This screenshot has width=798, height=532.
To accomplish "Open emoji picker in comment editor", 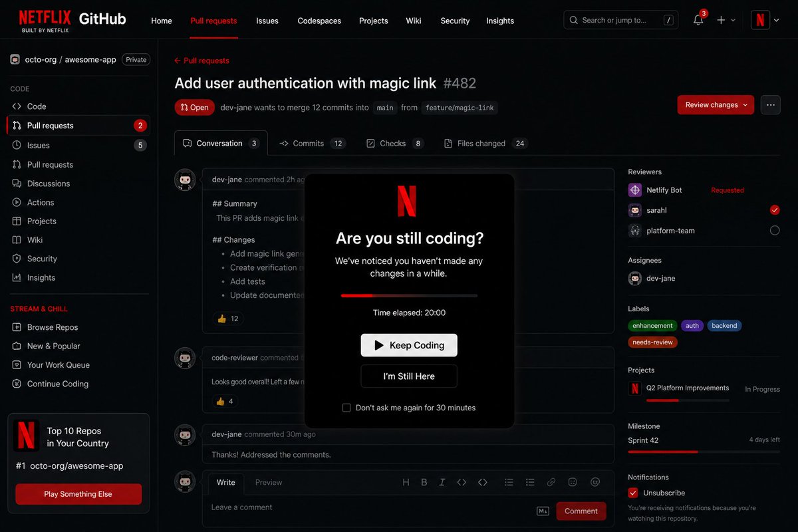I will (x=573, y=482).
